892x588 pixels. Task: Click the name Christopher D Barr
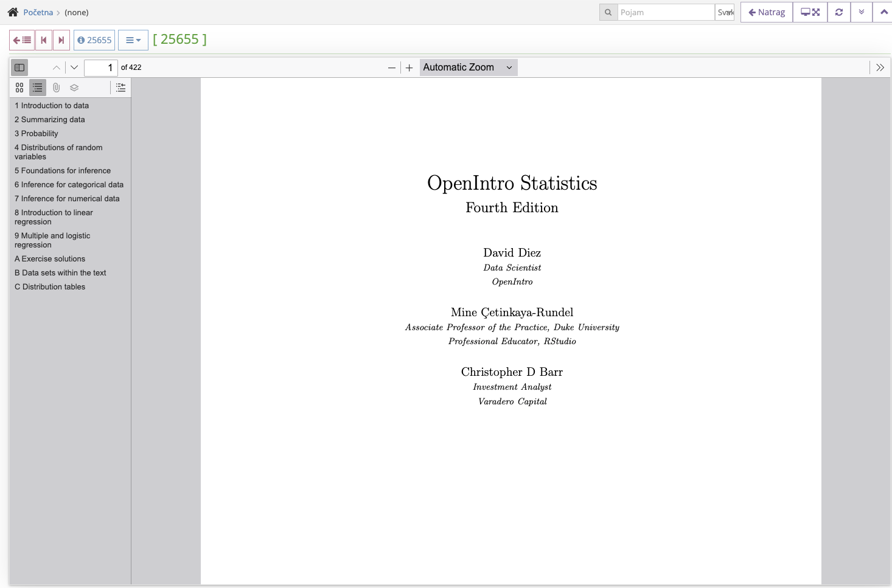point(512,372)
